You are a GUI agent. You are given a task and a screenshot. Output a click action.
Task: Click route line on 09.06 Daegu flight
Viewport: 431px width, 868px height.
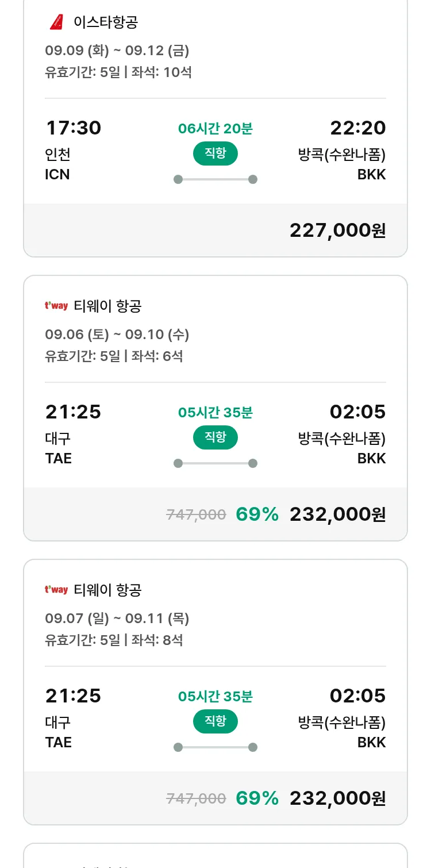tap(215, 463)
